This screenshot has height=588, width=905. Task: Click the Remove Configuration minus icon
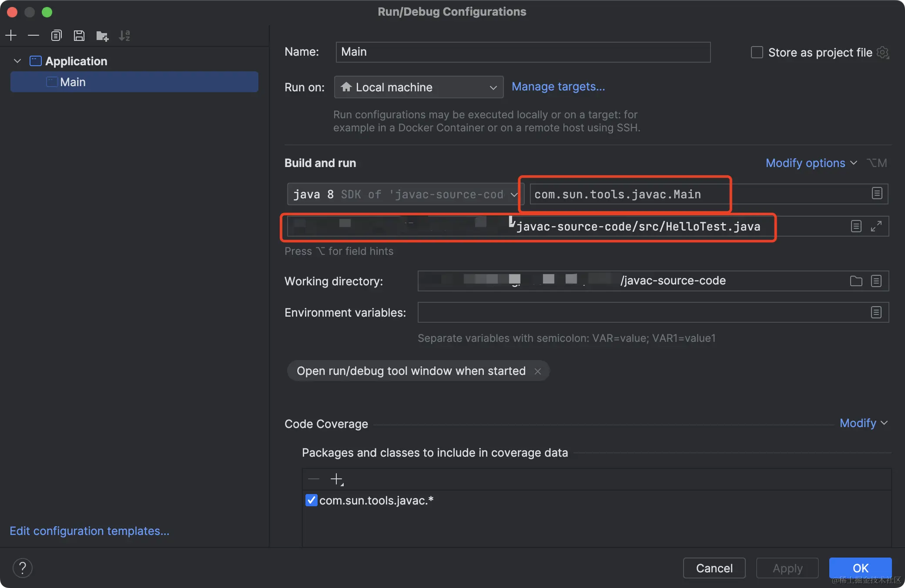[x=34, y=35]
